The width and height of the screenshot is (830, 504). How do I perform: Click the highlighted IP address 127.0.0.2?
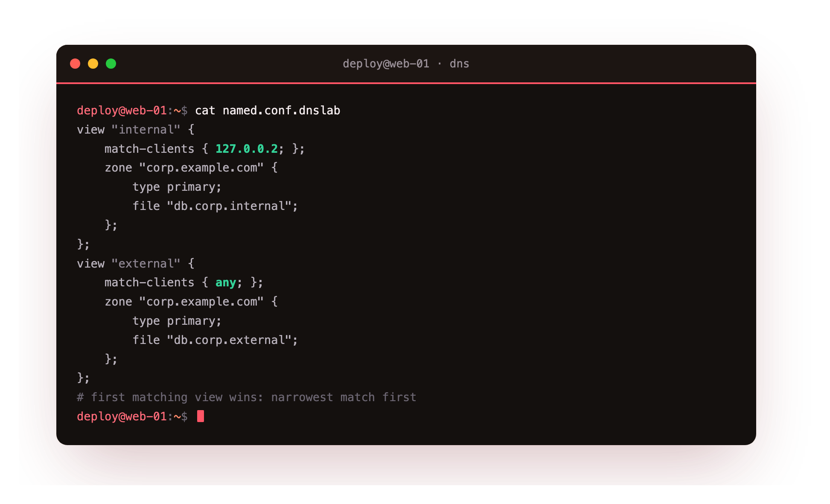pyautogui.click(x=247, y=149)
